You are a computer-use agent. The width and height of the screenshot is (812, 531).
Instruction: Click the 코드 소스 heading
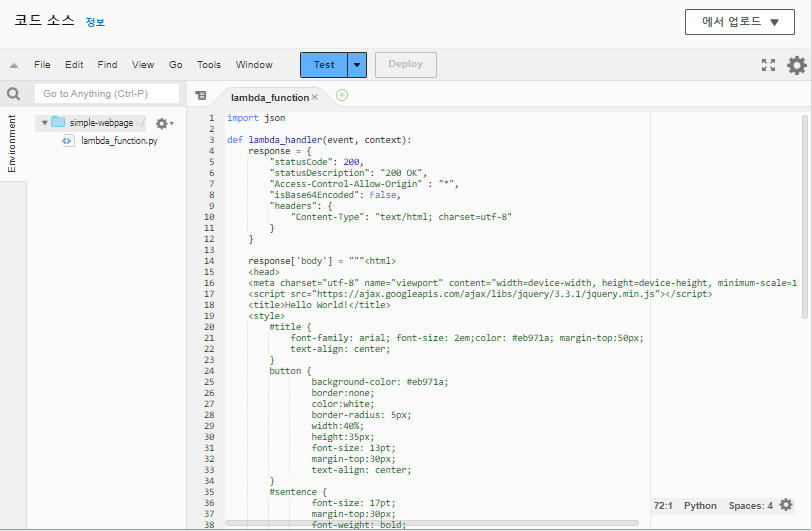click(x=44, y=21)
